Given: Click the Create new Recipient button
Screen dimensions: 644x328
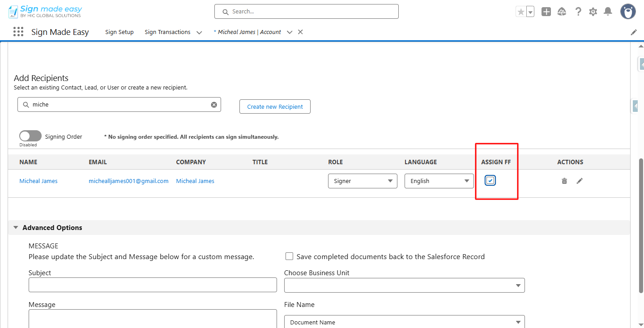Looking at the screenshot, I should (275, 106).
